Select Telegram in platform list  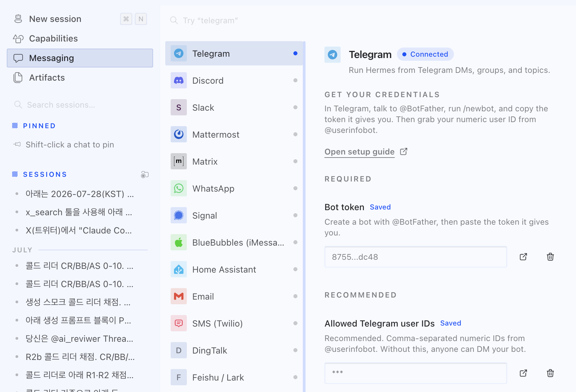234,53
